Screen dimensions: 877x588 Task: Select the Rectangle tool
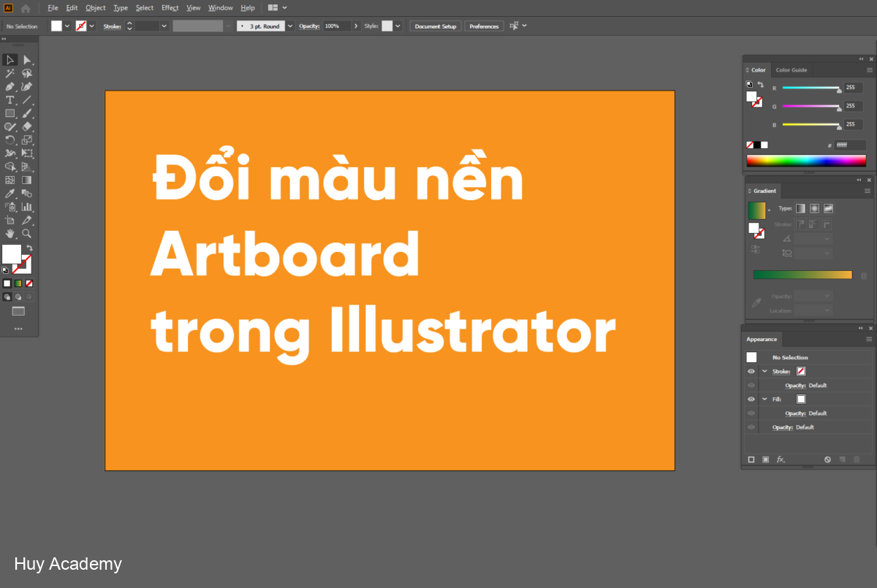coord(10,112)
